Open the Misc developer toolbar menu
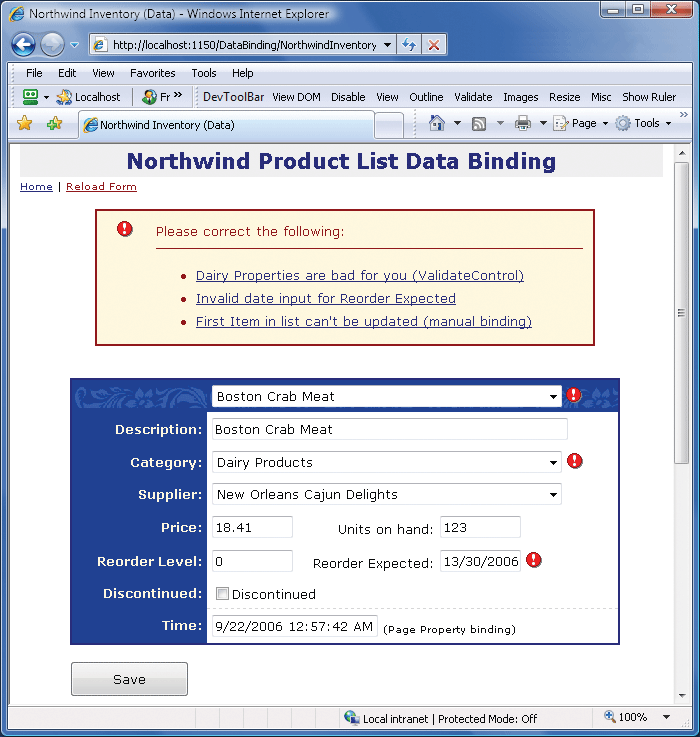The width and height of the screenshot is (700, 737). click(601, 97)
